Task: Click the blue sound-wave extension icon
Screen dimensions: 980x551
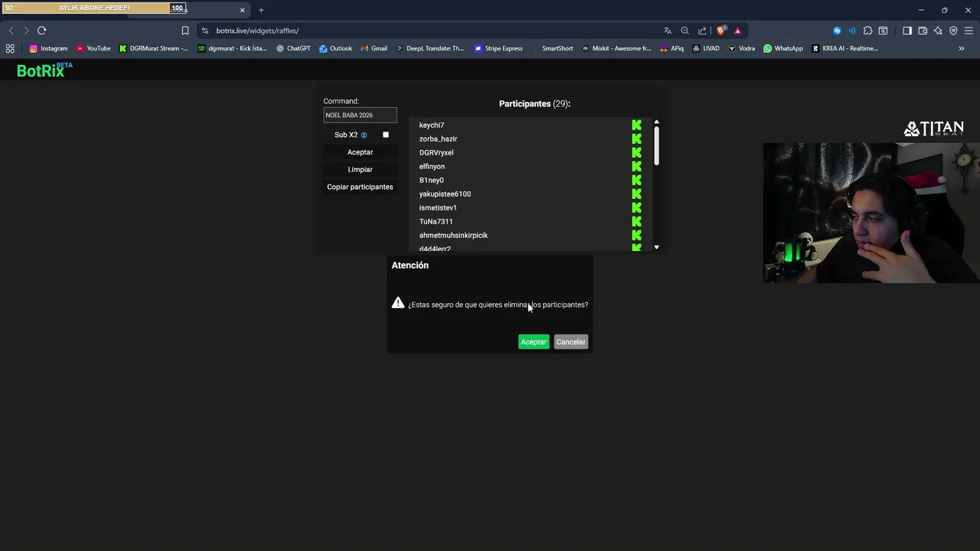Action: [852, 31]
